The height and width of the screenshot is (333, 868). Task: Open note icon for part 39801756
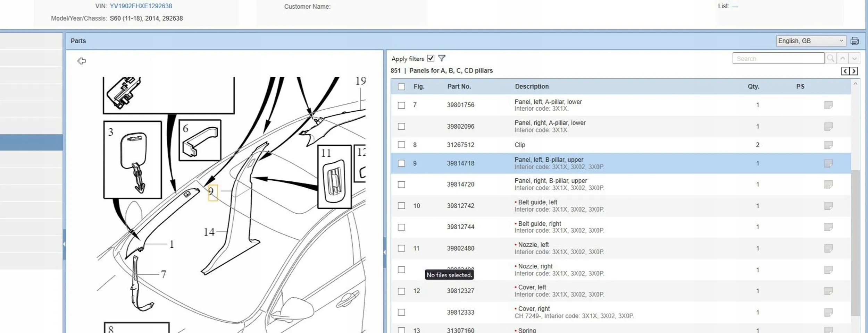click(828, 105)
